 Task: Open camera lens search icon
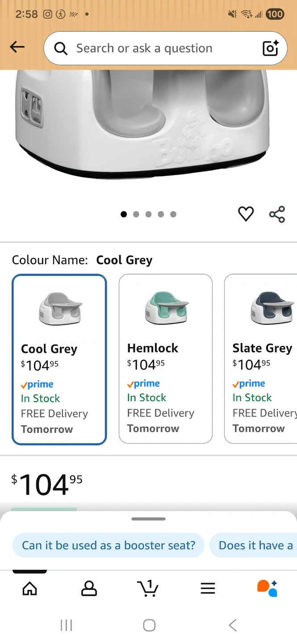tap(270, 48)
